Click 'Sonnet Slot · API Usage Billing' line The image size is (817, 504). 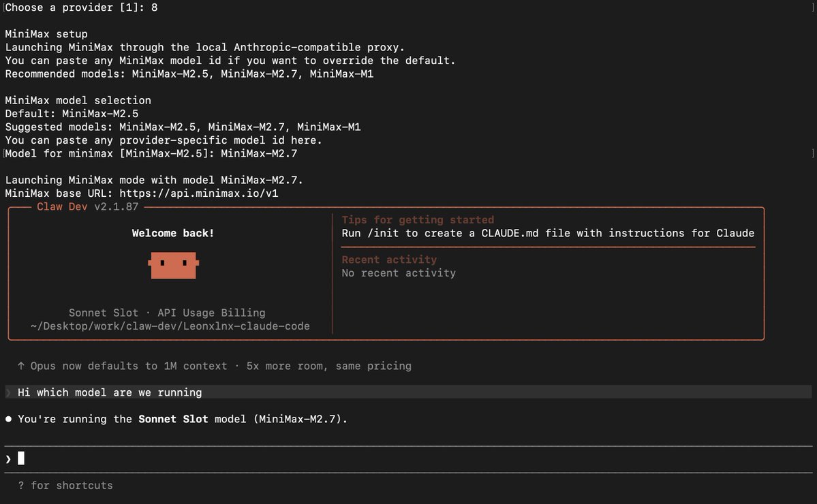[167, 313]
